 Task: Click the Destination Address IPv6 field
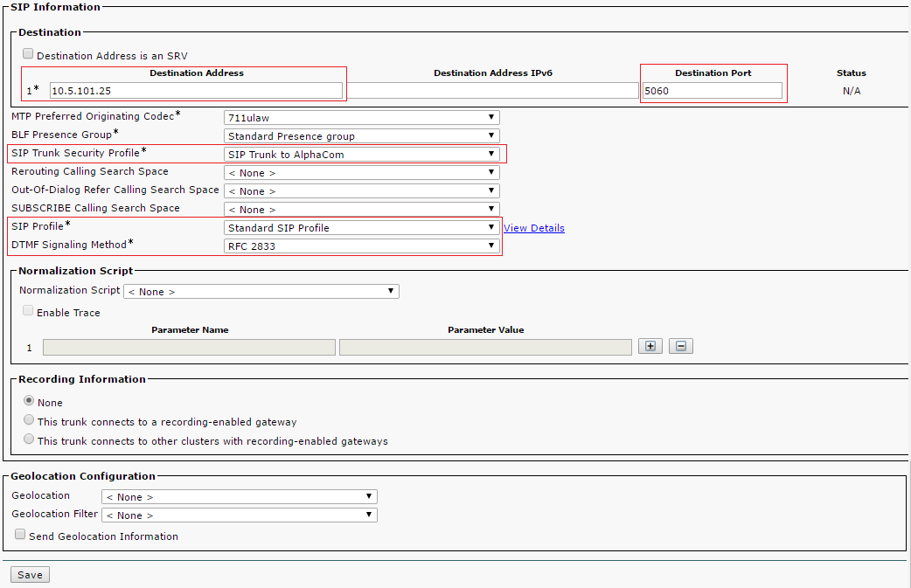tap(493, 90)
